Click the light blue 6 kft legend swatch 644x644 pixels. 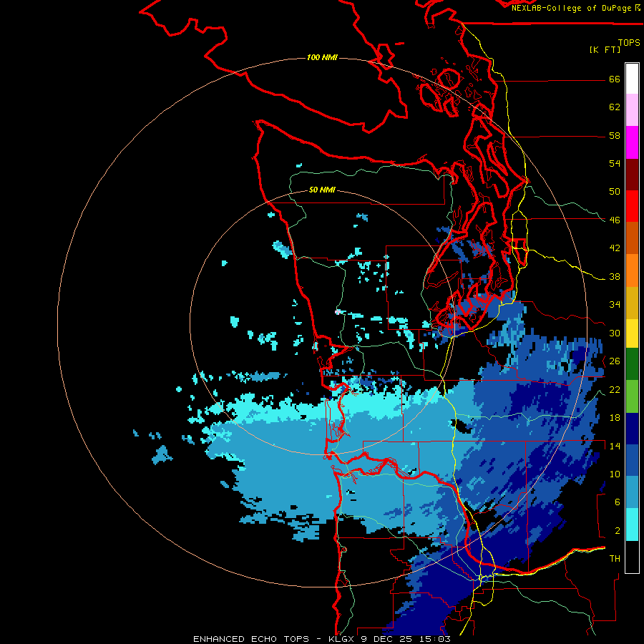pyautogui.click(x=632, y=492)
